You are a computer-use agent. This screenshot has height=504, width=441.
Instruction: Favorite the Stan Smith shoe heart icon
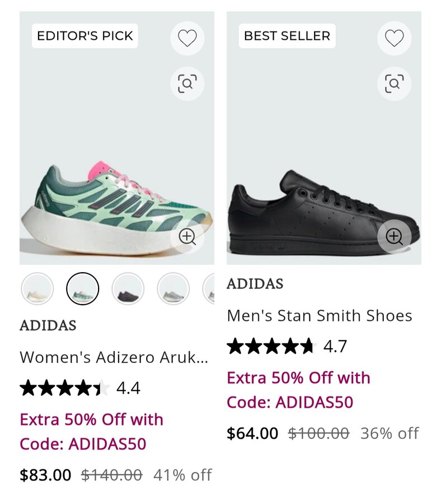pyautogui.click(x=394, y=38)
